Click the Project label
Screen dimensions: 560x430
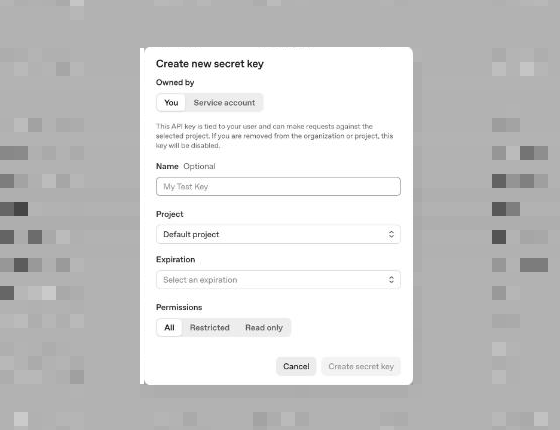tap(170, 214)
